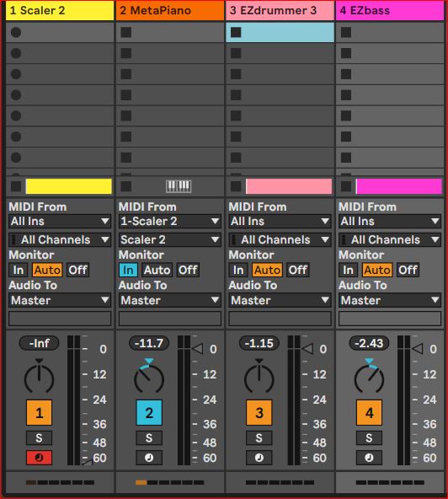Stop clips on the Scaler 2 track
This screenshot has width=448, height=499.
pyautogui.click(x=16, y=186)
